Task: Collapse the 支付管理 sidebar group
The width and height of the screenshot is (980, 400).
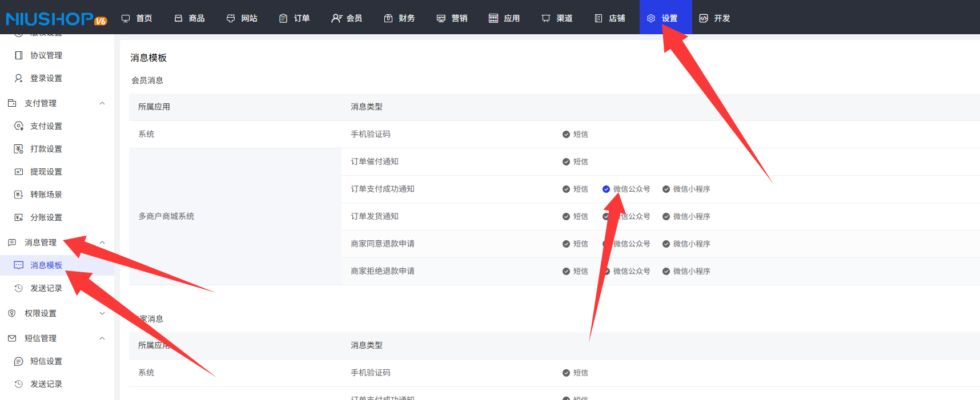Action: click(102, 103)
